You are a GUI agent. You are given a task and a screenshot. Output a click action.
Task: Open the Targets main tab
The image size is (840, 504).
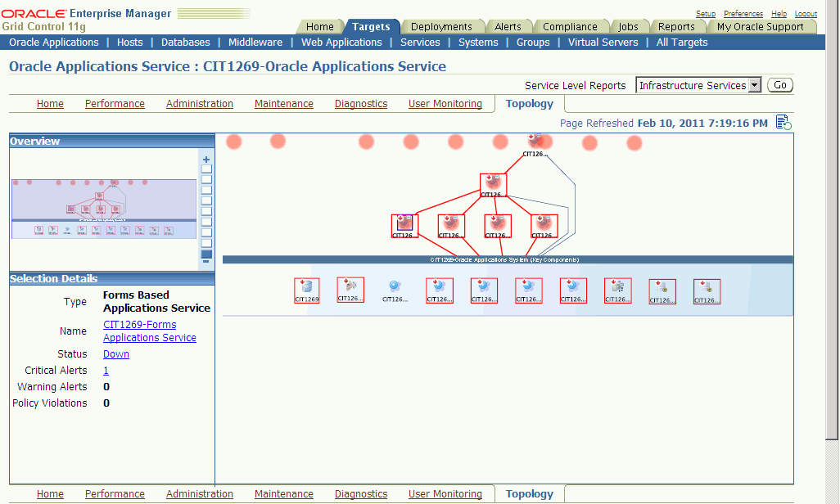click(x=371, y=26)
